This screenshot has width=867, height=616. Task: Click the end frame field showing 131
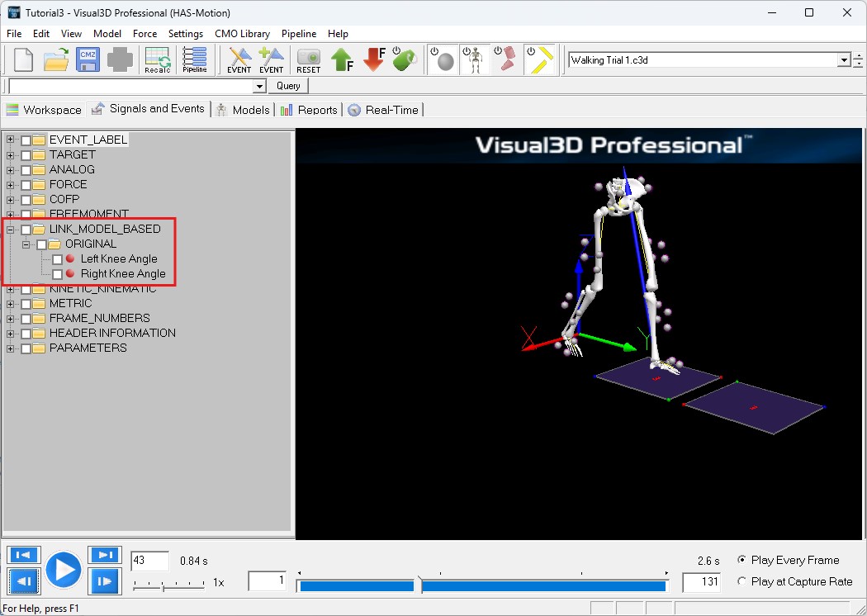701,581
